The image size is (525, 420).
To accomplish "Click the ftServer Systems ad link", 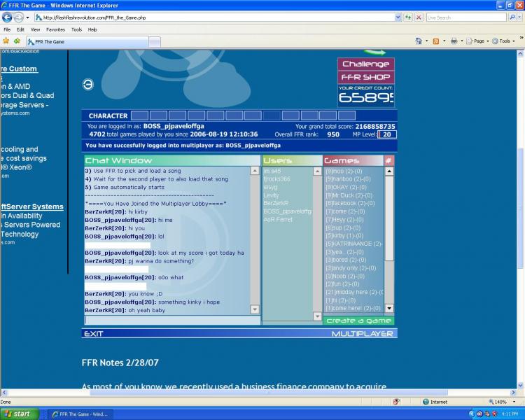I will coord(31,206).
